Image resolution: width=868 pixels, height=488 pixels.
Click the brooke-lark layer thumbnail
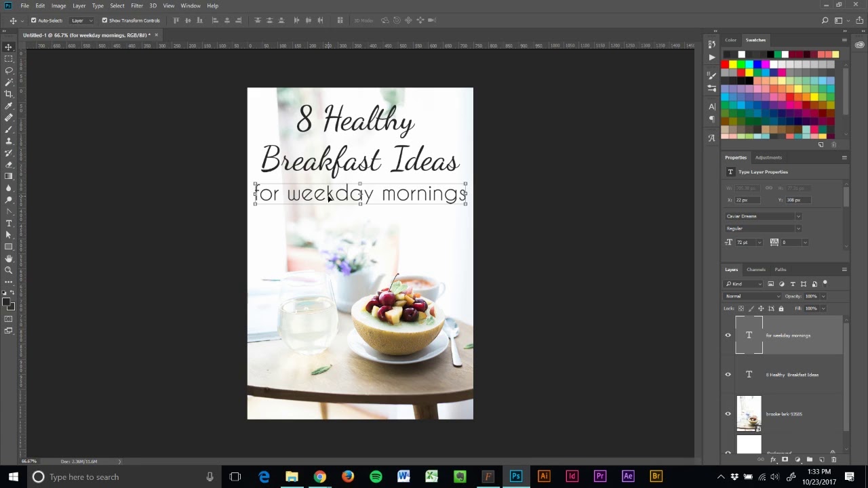coord(749,413)
